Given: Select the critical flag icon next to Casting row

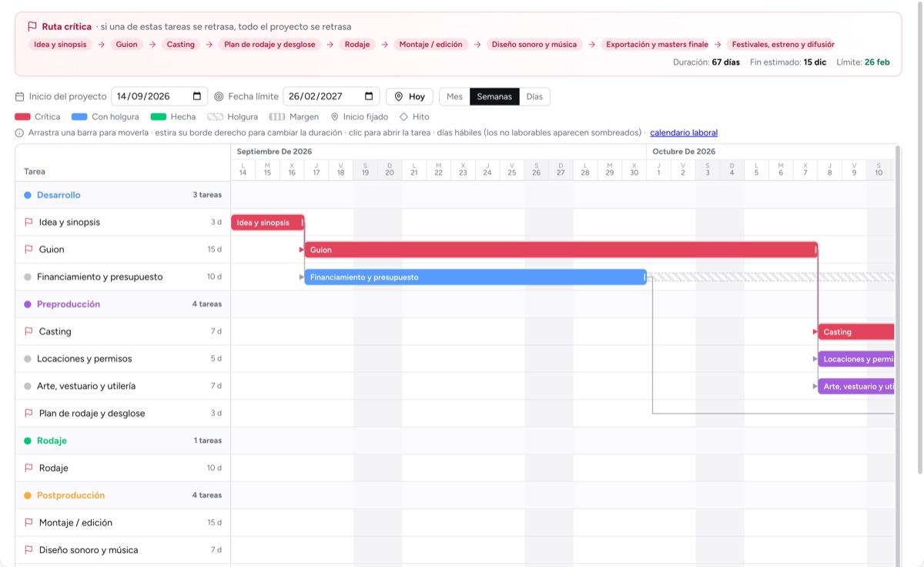Looking at the screenshot, I should [28, 331].
